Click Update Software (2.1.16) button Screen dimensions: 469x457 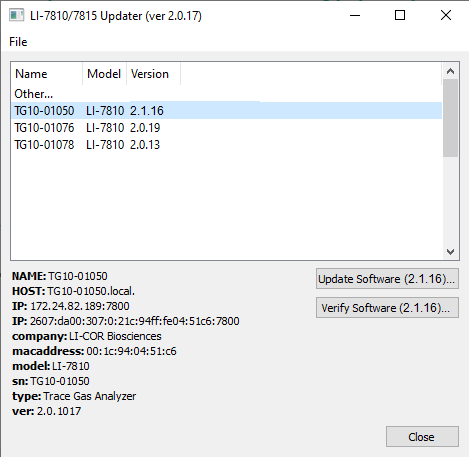387,279
